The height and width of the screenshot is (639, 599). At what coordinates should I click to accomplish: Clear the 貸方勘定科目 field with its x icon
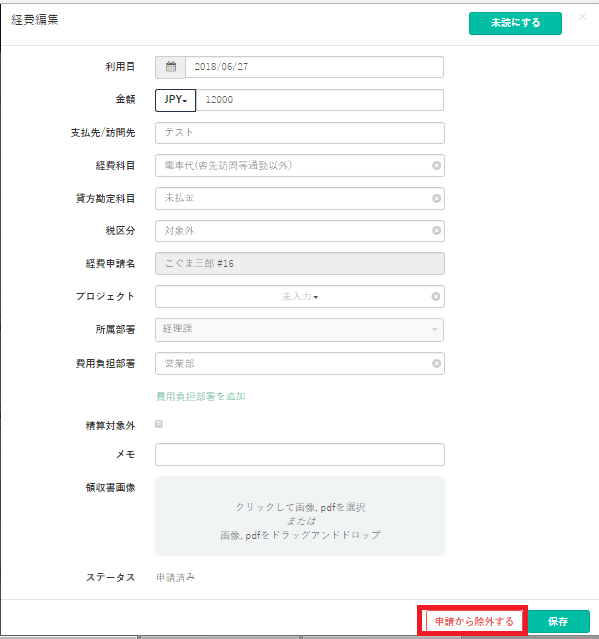pyautogui.click(x=436, y=198)
